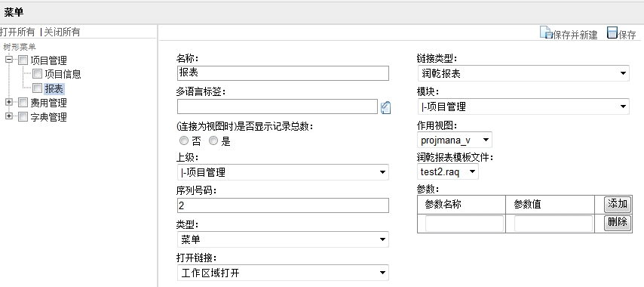
Task: Open the multilingual label picker icon
Action: point(385,108)
